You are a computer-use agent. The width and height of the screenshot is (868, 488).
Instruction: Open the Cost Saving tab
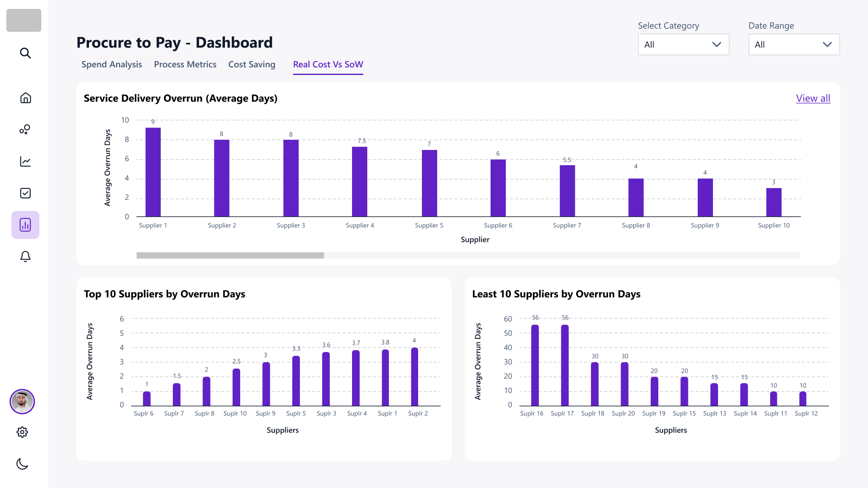pyautogui.click(x=252, y=64)
